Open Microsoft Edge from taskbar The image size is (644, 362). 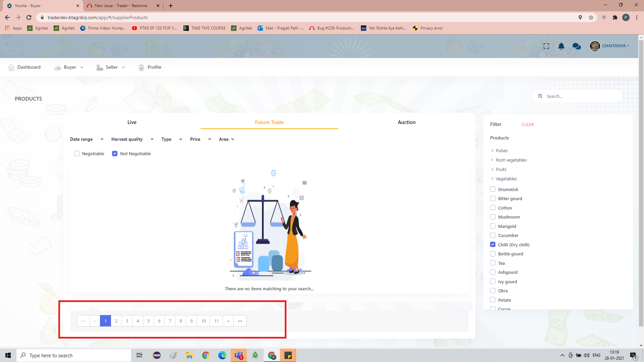(x=222, y=355)
